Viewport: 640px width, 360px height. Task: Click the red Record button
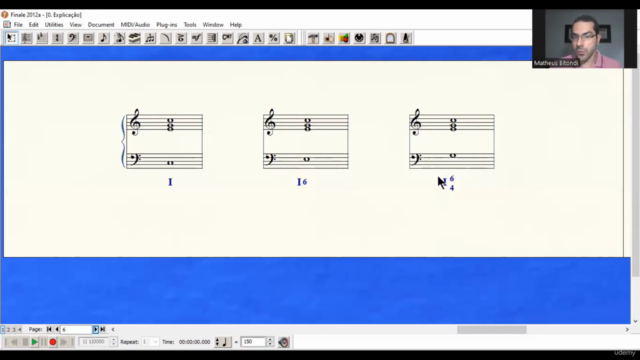53,342
